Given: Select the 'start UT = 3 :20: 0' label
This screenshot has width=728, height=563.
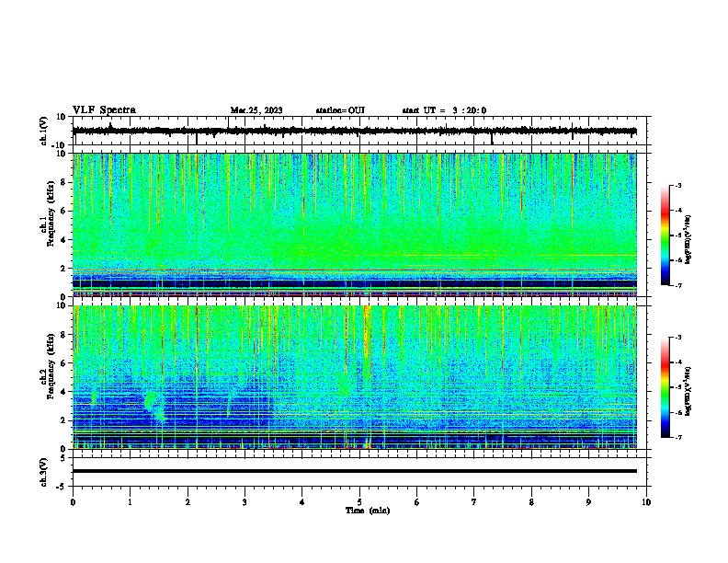Looking at the screenshot, I should click(x=444, y=110).
